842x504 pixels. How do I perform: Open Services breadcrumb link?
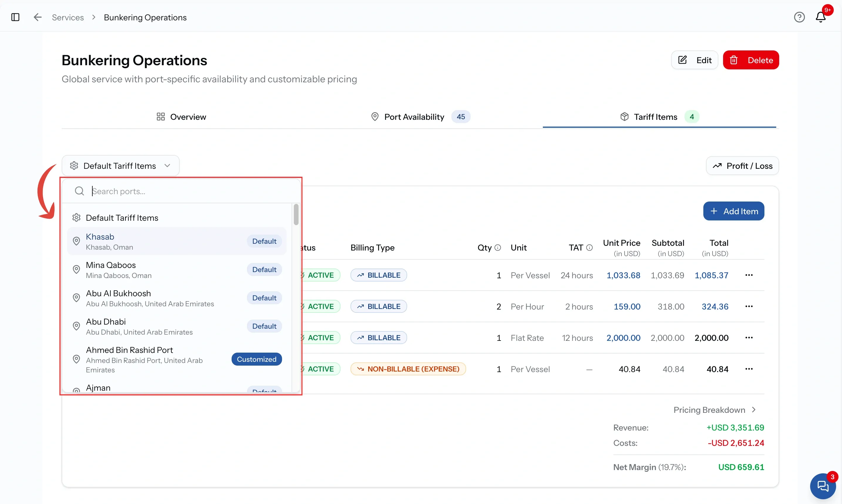[68, 17]
